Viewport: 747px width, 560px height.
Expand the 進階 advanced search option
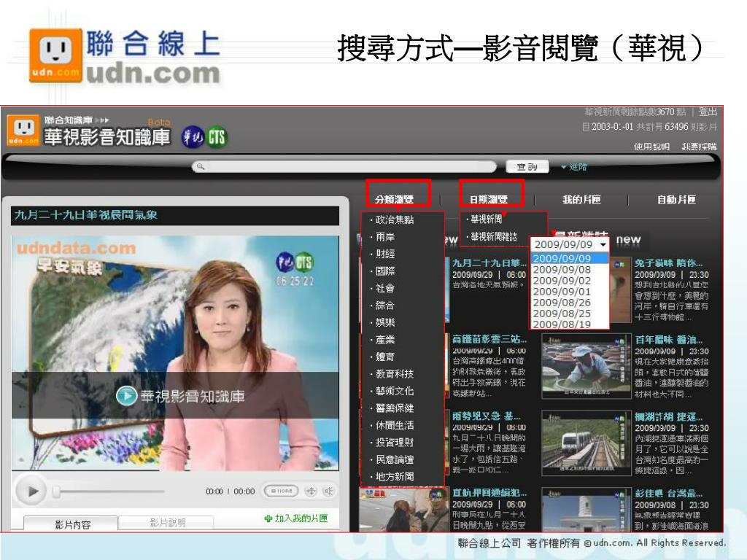pyautogui.click(x=573, y=167)
